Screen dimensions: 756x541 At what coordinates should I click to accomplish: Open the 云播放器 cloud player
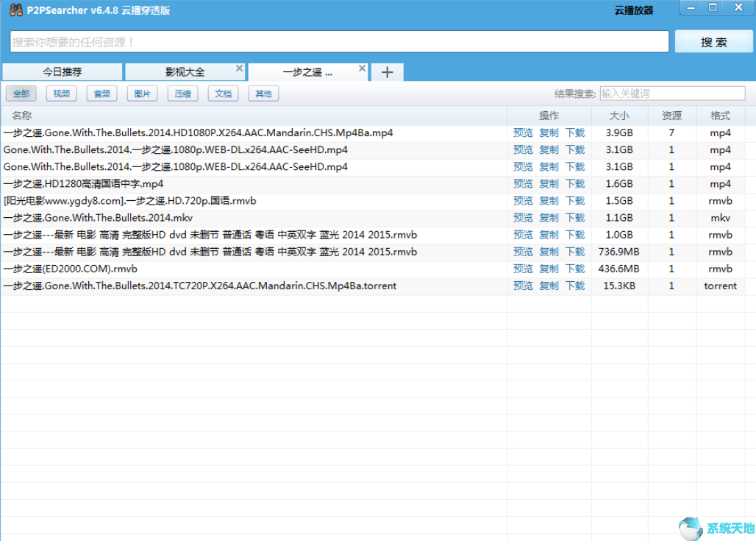coord(633,10)
